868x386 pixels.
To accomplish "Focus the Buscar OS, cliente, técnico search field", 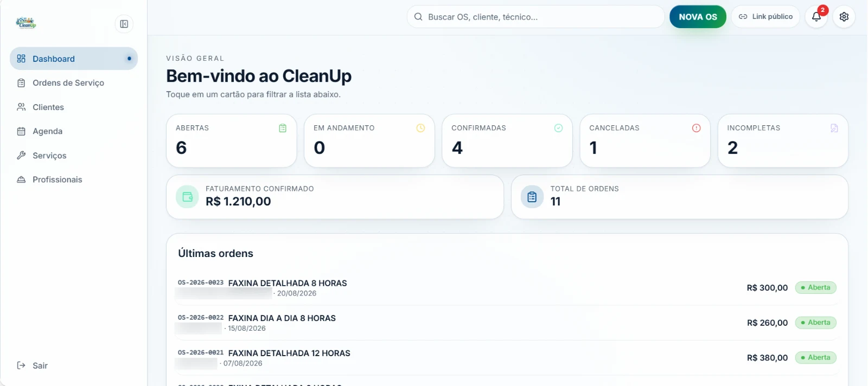I will (x=536, y=17).
